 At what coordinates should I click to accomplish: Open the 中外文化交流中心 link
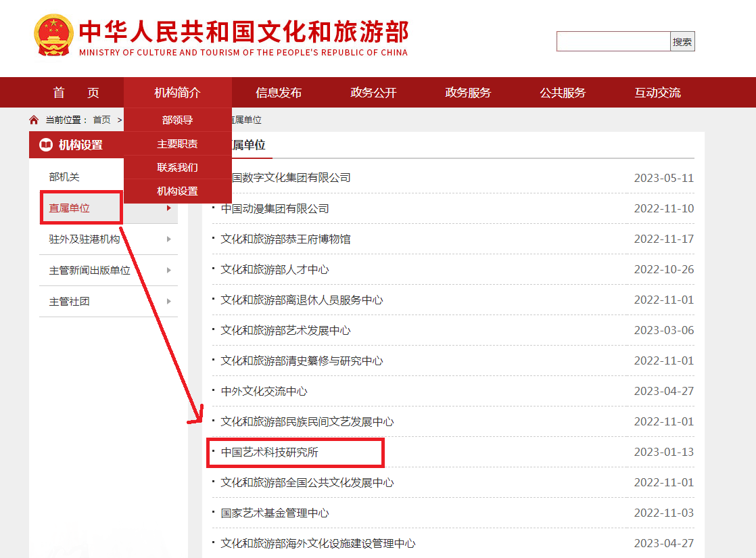pos(264,391)
